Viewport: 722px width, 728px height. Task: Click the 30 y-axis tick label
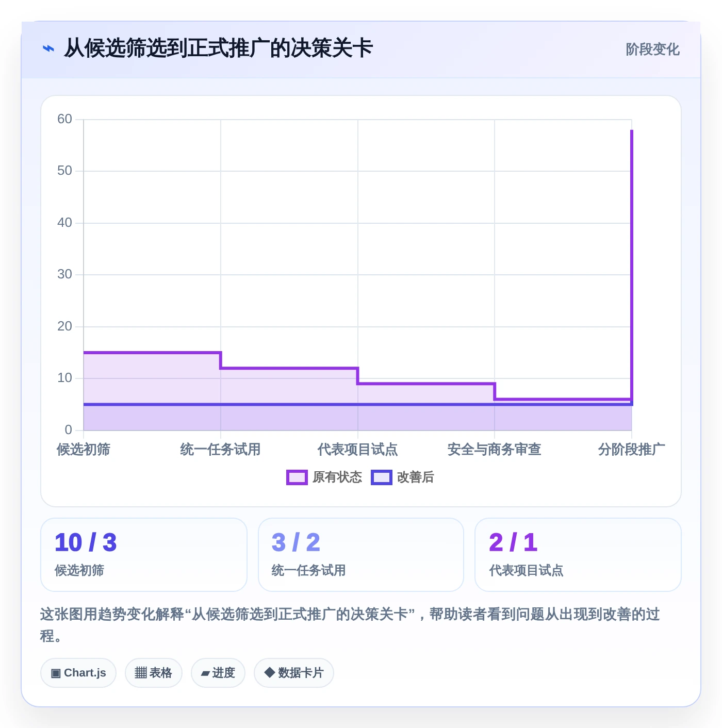coord(65,274)
